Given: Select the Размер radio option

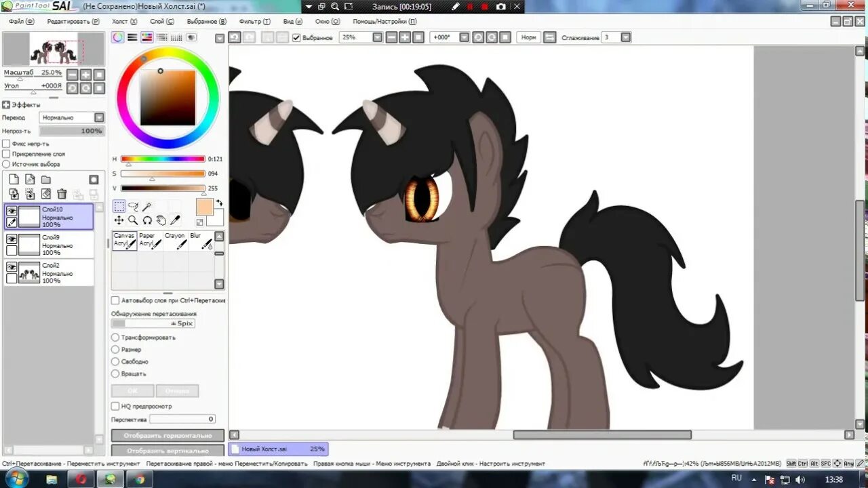Looking at the screenshot, I should [x=115, y=350].
